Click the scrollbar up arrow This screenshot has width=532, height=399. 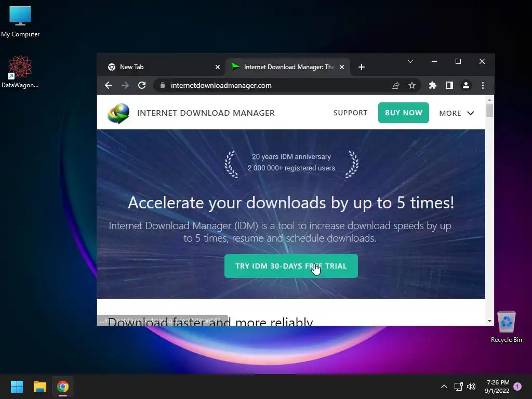pos(489,100)
